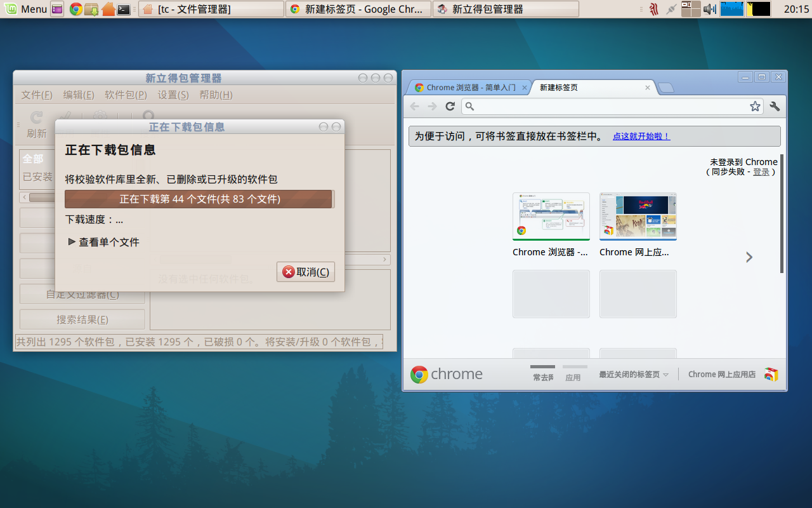Click the chrome logo in the footer
812x508 pixels.
tap(447, 375)
